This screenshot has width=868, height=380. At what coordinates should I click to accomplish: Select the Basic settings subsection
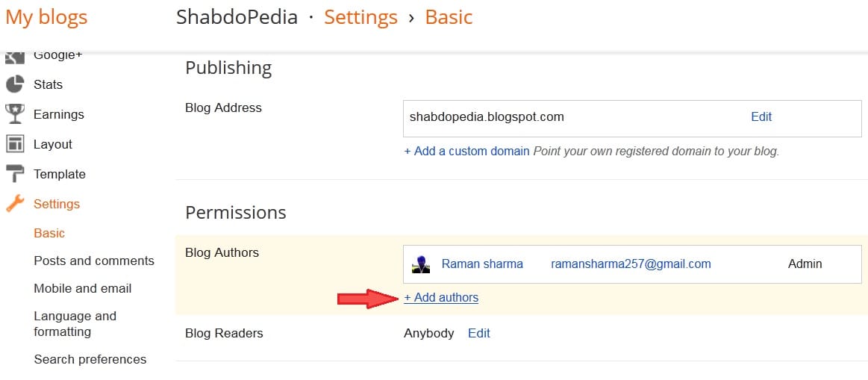coord(49,233)
